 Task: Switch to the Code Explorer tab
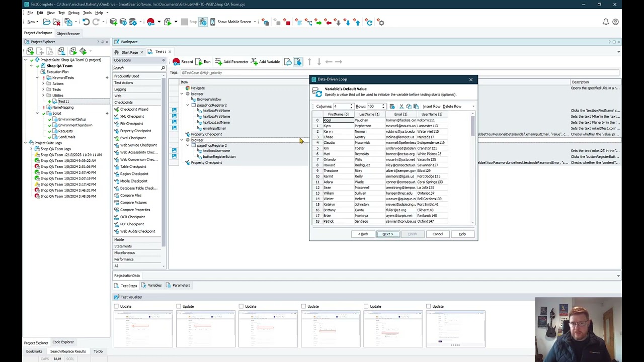(x=63, y=342)
